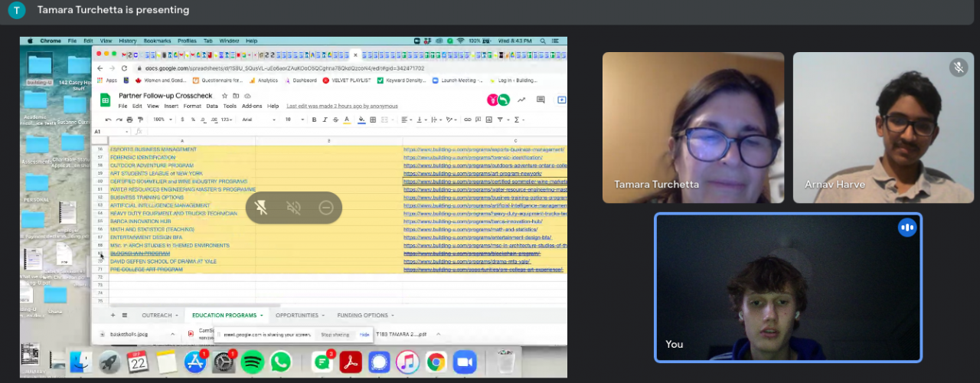Image resolution: width=980 pixels, height=383 pixels.
Task: Open the Insert menu in Sheets
Action: click(171, 106)
